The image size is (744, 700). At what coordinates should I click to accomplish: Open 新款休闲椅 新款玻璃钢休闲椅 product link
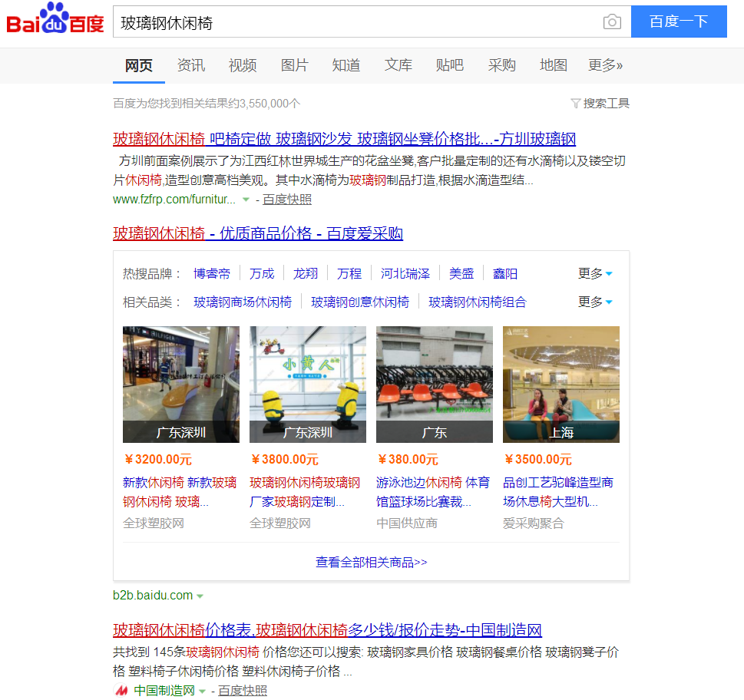180,492
